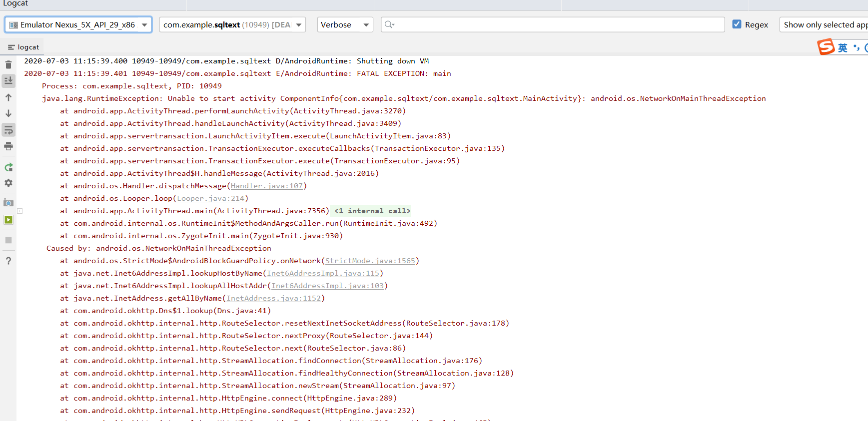The height and width of the screenshot is (421, 868).
Task: Click the Restart logcat icon
Action: 8,167
